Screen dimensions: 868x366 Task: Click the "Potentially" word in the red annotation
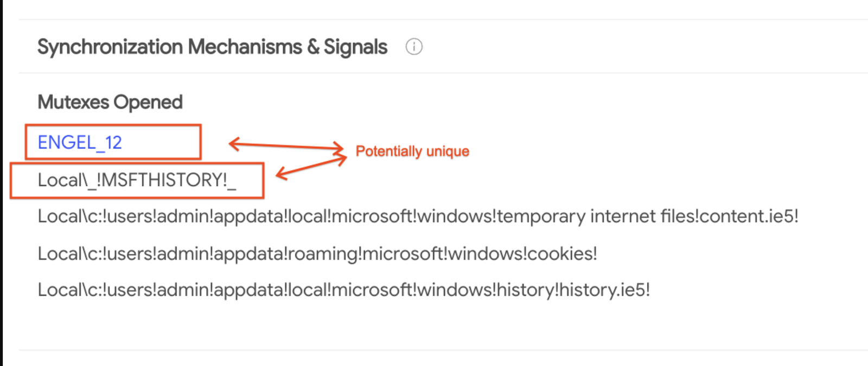click(388, 151)
